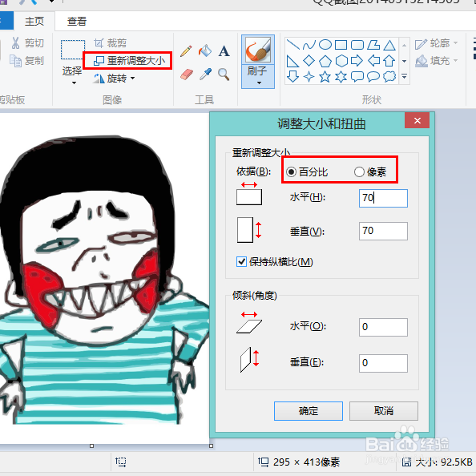Choose the Up arrow shape

[389, 61]
